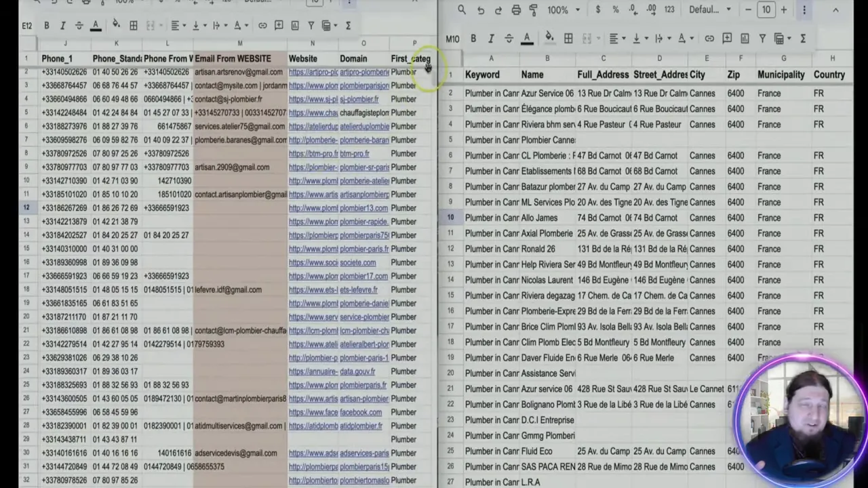Open horizontal align dropdown in right sheet

coord(617,39)
